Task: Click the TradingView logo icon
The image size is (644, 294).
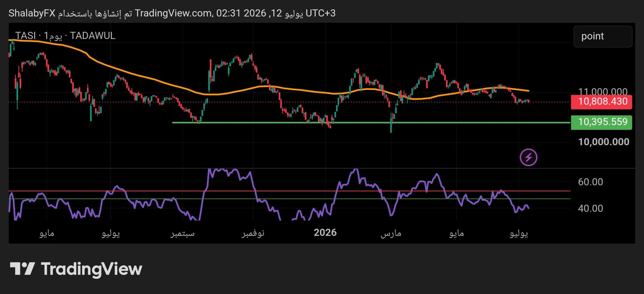Action: point(22,269)
